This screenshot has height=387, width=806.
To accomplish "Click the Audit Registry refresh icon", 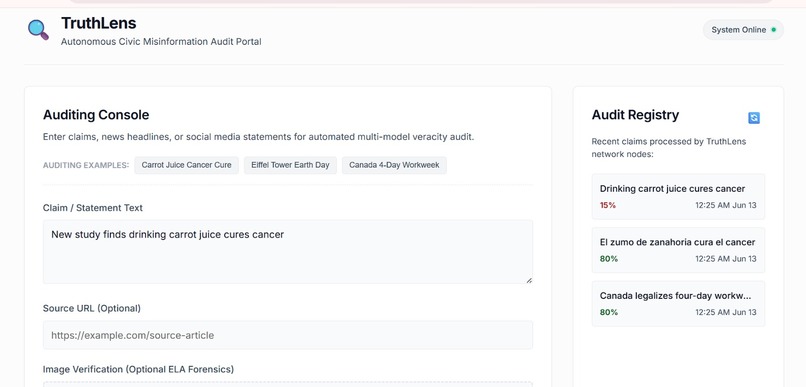I will coord(754,118).
